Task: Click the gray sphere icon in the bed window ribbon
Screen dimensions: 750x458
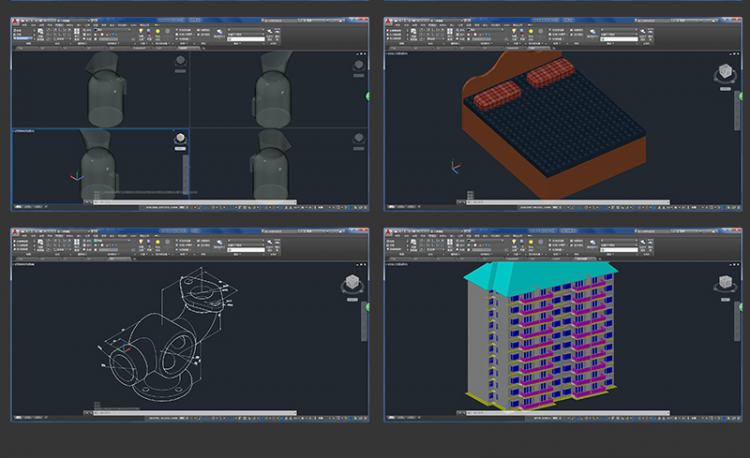Action: coord(540,31)
